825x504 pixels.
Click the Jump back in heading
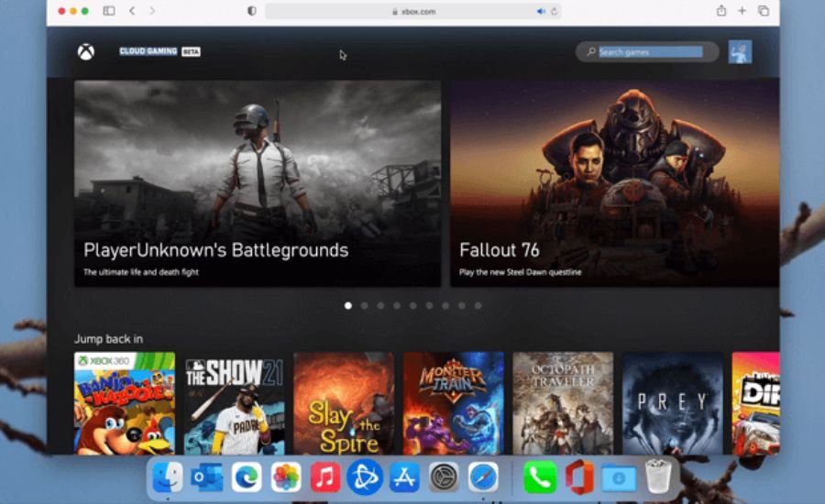coord(108,339)
